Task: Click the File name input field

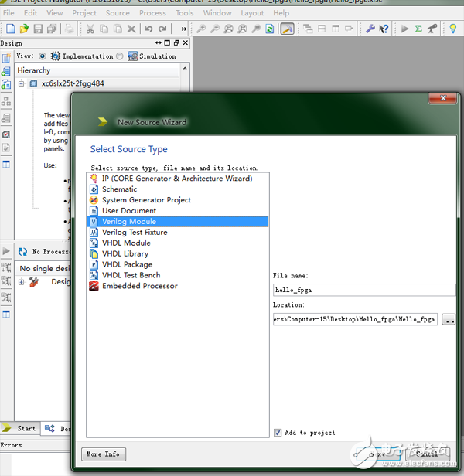Action: [x=363, y=290]
